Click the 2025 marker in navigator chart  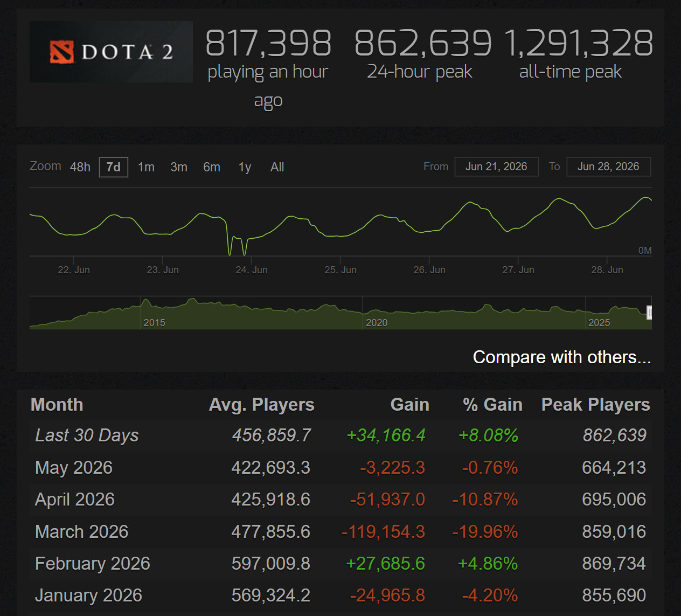(x=599, y=322)
